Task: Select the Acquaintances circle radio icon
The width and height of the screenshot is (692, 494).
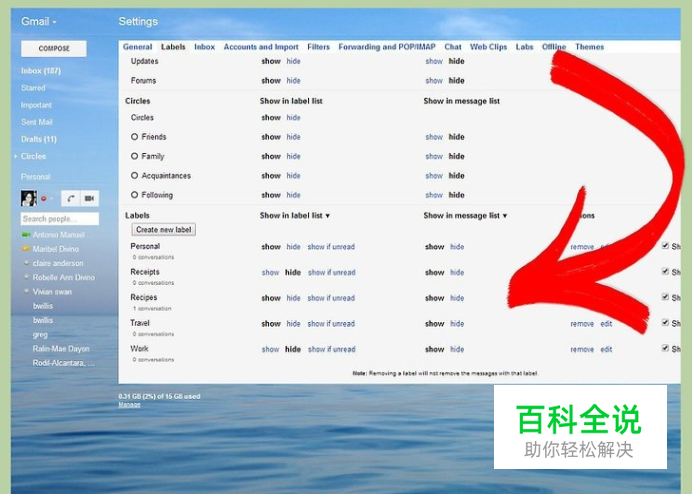Action: coord(135,176)
